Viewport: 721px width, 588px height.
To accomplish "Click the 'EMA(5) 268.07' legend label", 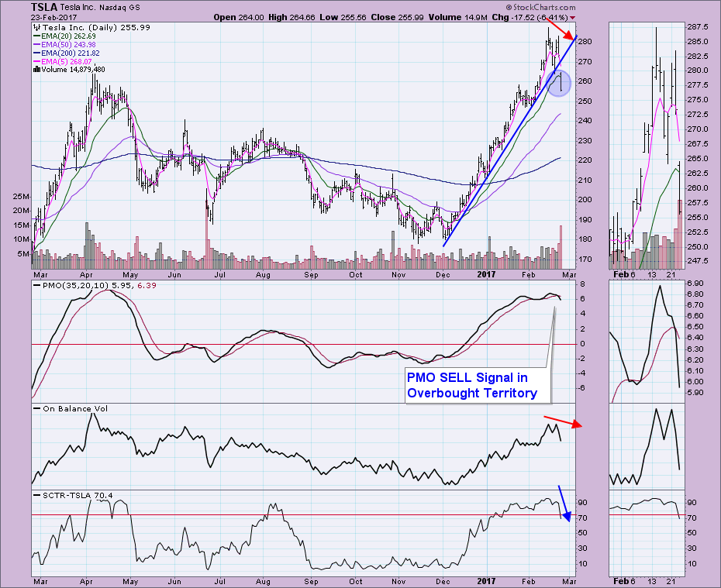I will click(67, 61).
